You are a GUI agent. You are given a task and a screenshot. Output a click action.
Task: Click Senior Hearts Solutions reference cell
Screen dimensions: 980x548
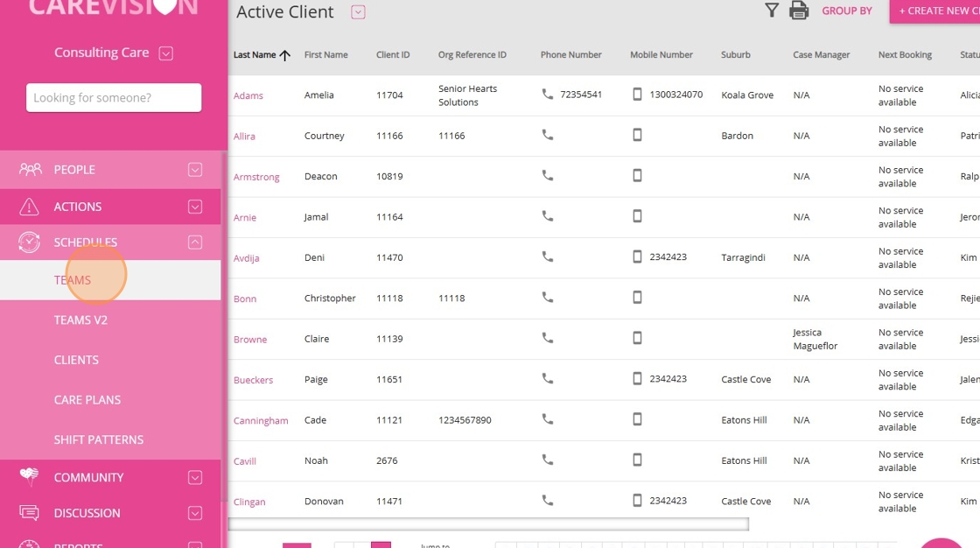point(467,95)
